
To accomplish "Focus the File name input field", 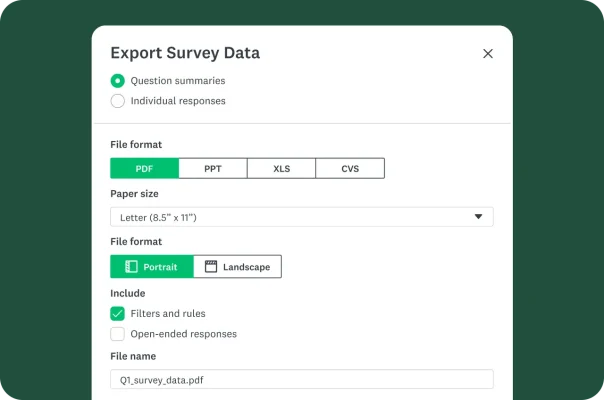I will click(x=302, y=380).
